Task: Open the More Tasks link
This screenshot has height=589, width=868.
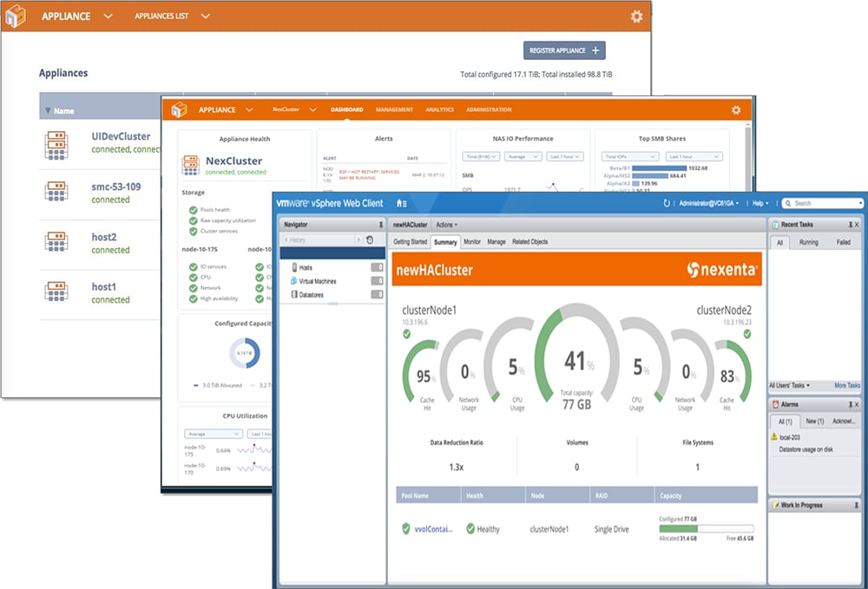Action: [846, 385]
